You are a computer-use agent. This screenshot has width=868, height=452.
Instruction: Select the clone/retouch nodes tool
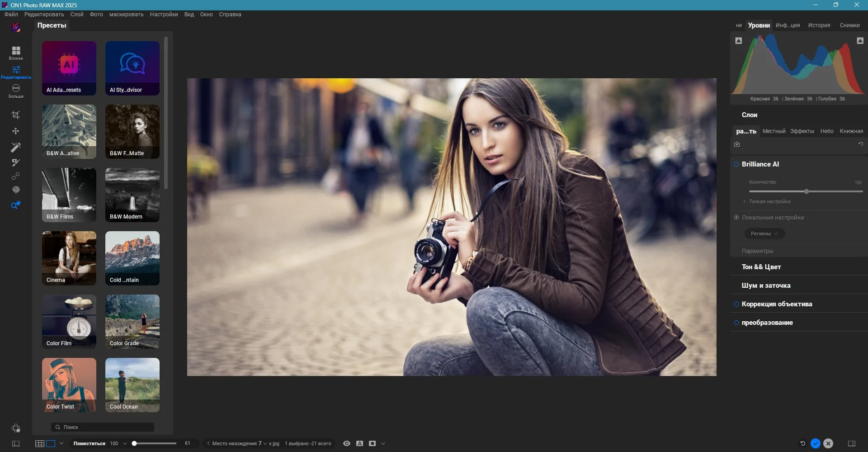tap(16, 176)
